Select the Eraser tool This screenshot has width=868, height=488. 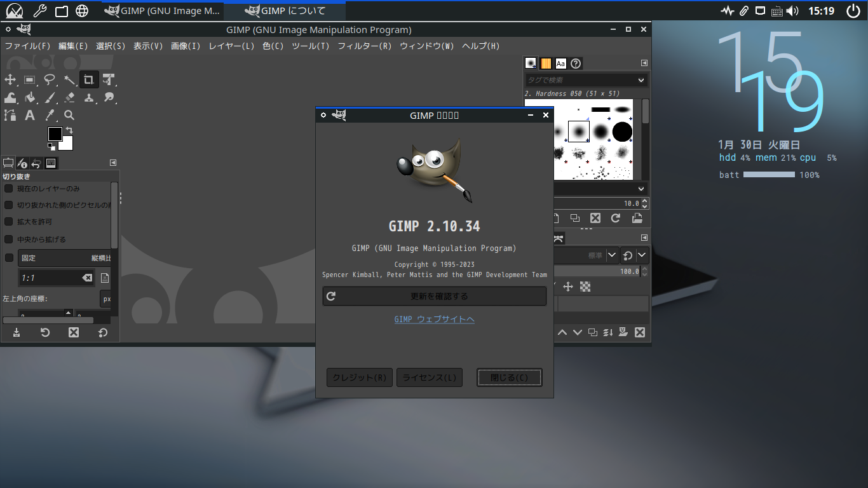69,97
